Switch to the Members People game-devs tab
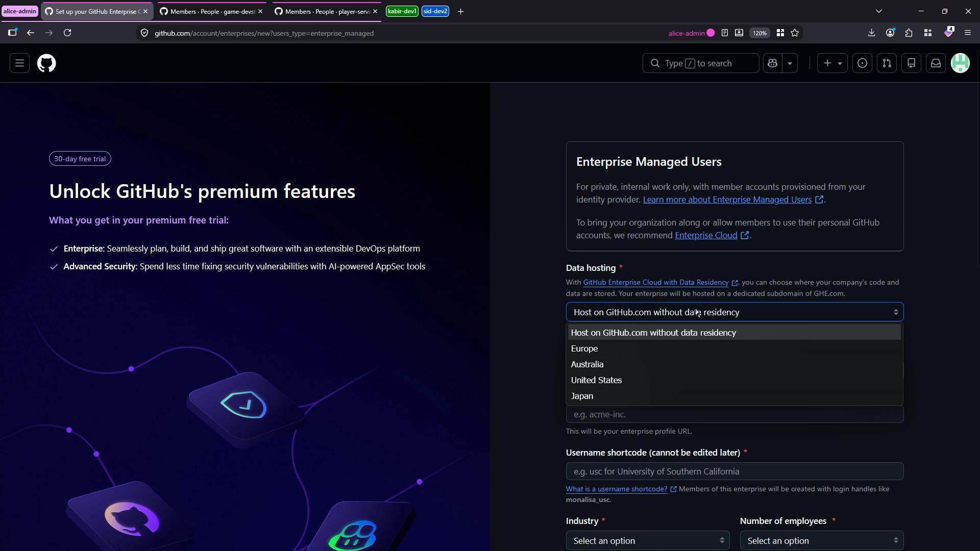 pyautogui.click(x=211, y=11)
